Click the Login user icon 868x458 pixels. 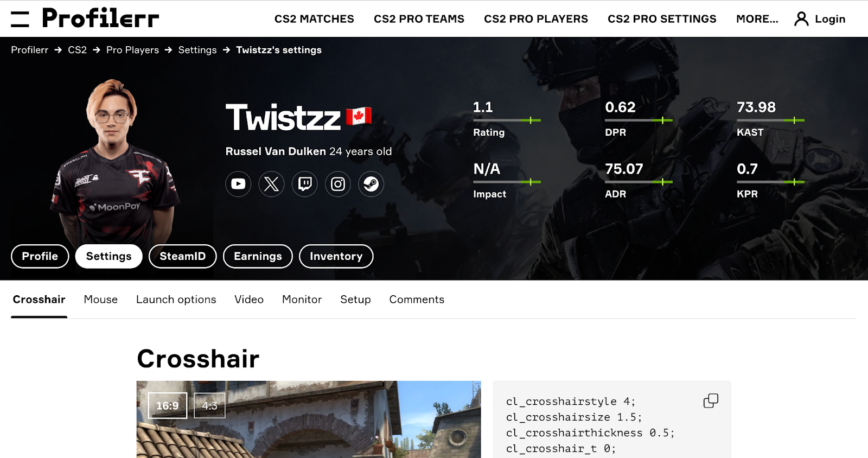[801, 19]
